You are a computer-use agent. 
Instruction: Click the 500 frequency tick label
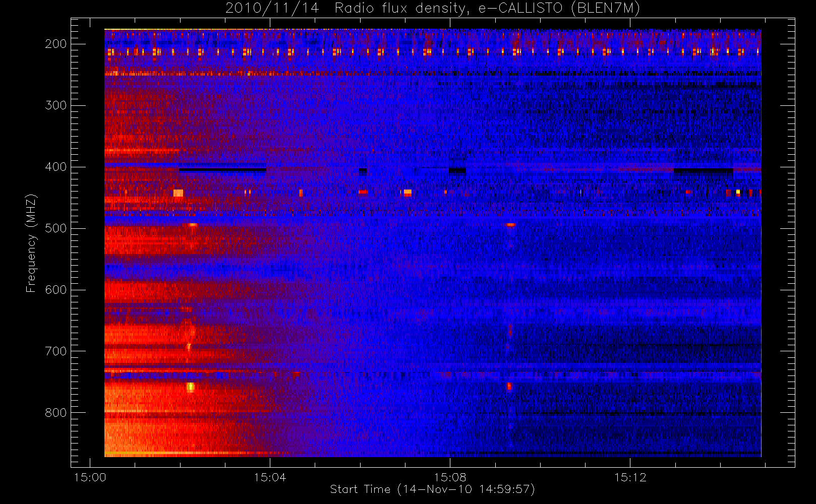point(55,228)
